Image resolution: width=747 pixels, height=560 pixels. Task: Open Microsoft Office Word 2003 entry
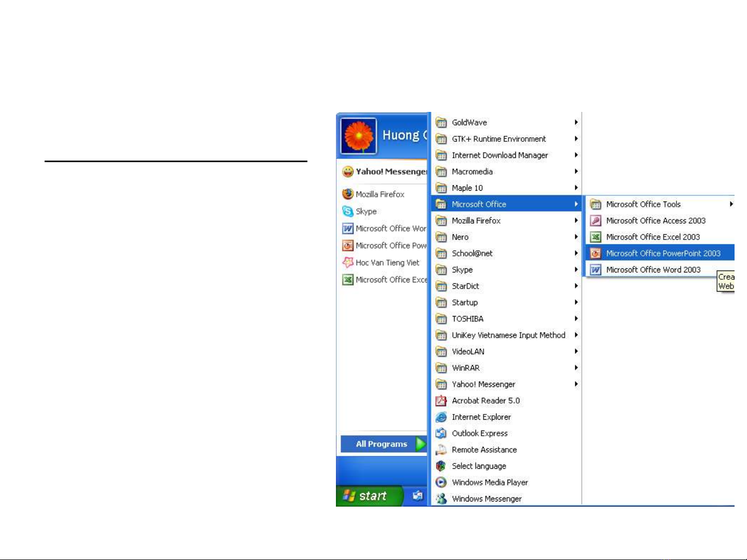tap(653, 270)
